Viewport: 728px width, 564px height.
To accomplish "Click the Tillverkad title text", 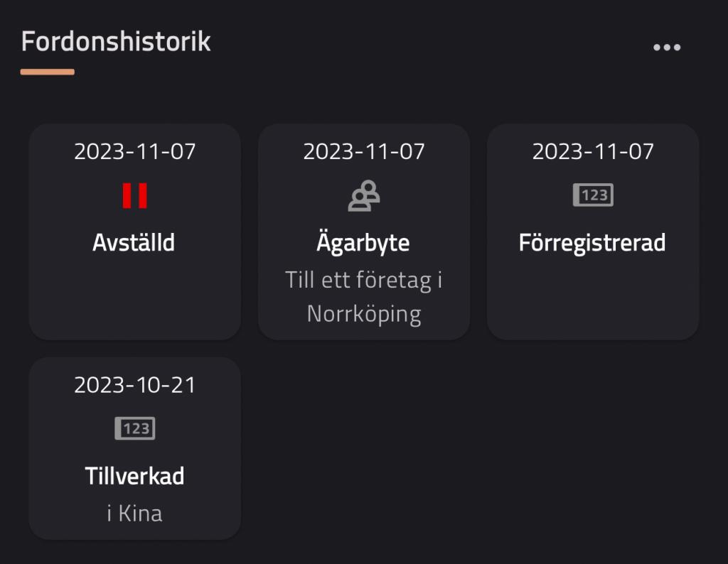I will (x=134, y=476).
